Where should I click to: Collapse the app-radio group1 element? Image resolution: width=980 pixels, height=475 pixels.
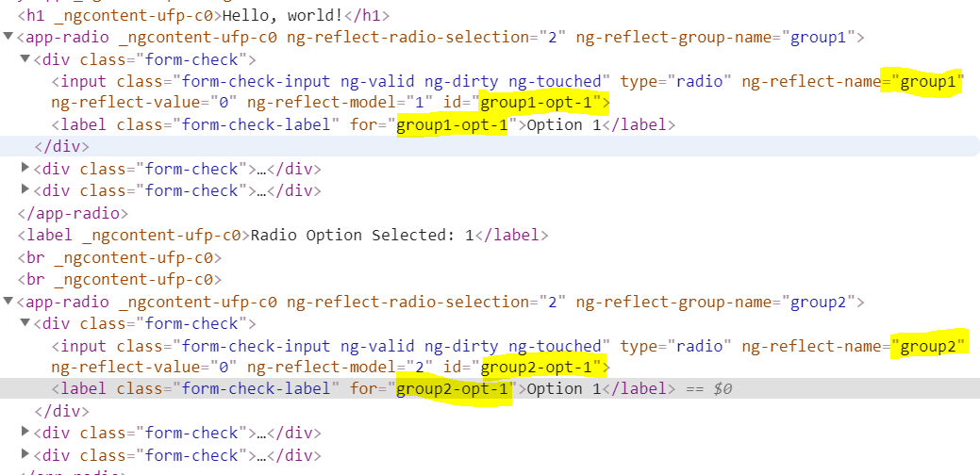click(8, 37)
